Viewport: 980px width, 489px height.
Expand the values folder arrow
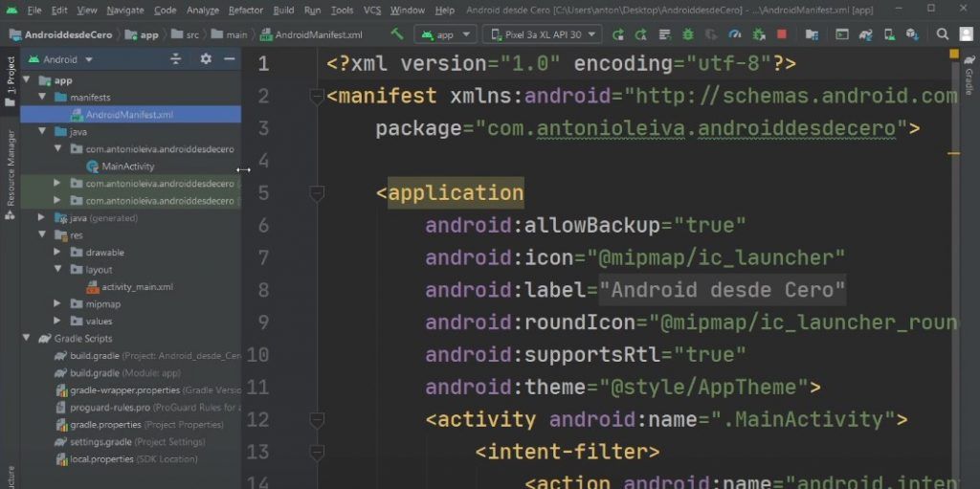point(57,321)
